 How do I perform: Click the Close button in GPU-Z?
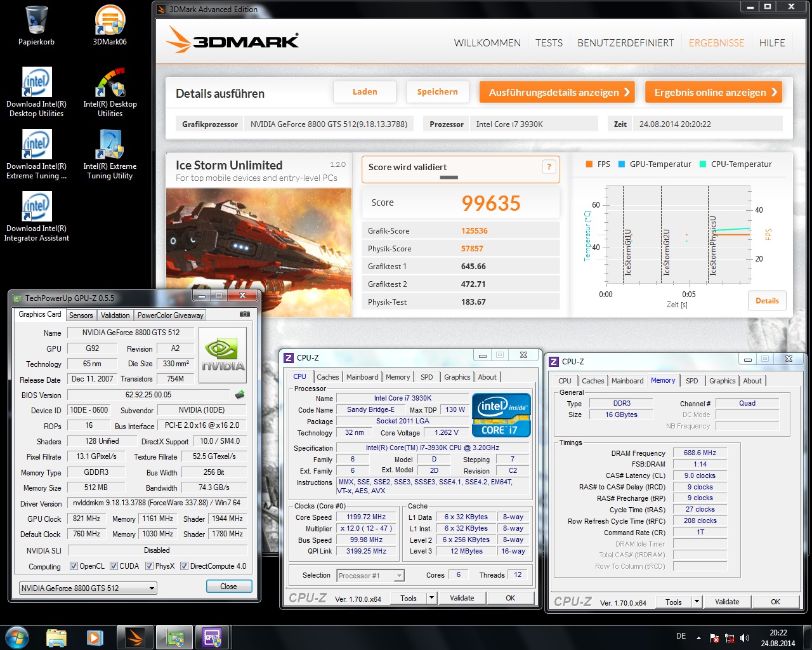(x=228, y=587)
